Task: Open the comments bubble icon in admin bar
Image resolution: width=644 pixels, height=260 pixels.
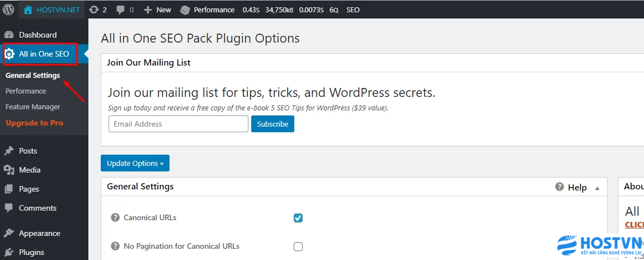Action: tap(120, 10)
